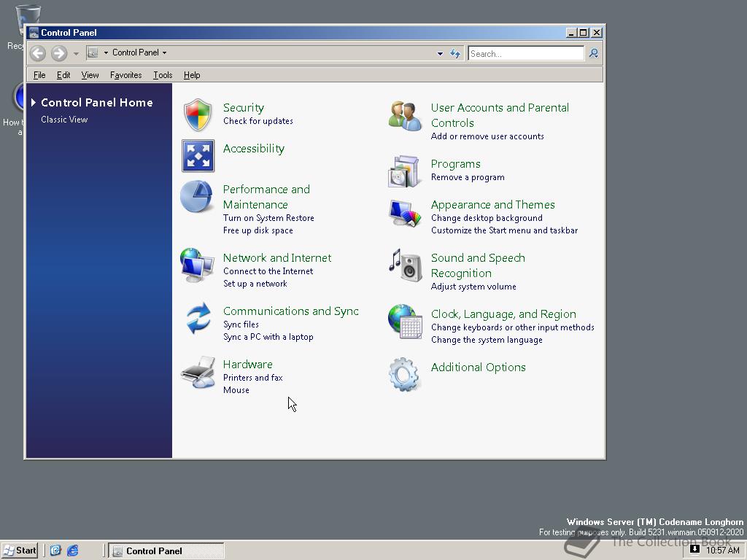Click the Performance and Maintenance pie chart icon

(x=197, y=196)
